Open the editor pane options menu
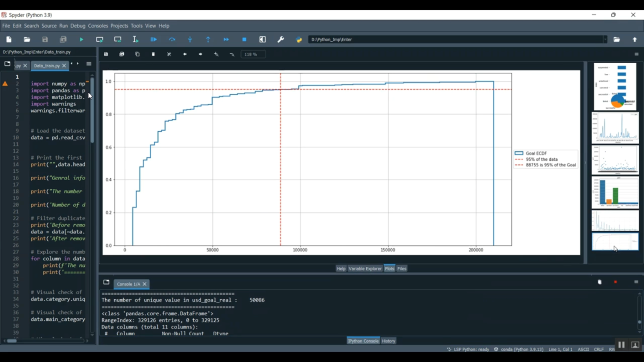This screenshot has width=644, height=362. click(89, 64)
